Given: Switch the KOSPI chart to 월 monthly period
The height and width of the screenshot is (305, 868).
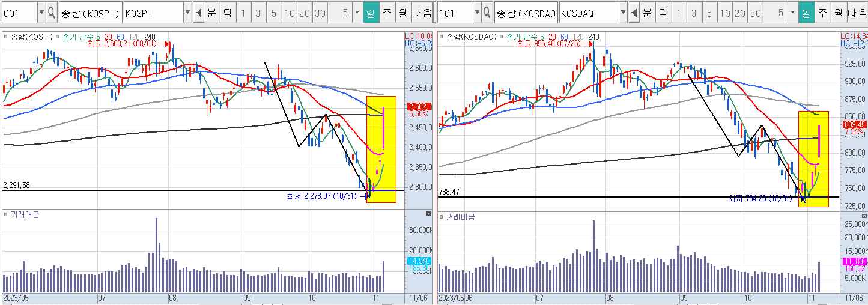Looking at the screenshot, I should (x=402, y=13).
